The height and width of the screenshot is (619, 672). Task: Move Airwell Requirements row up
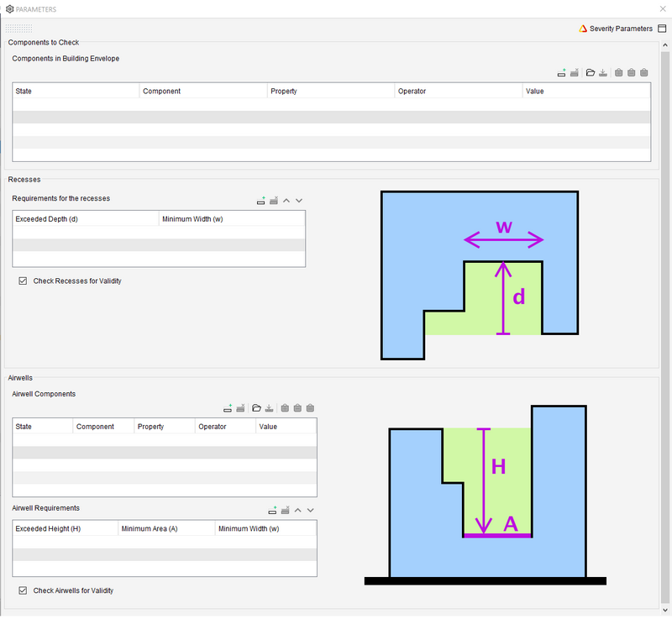[x=298, y=510]
